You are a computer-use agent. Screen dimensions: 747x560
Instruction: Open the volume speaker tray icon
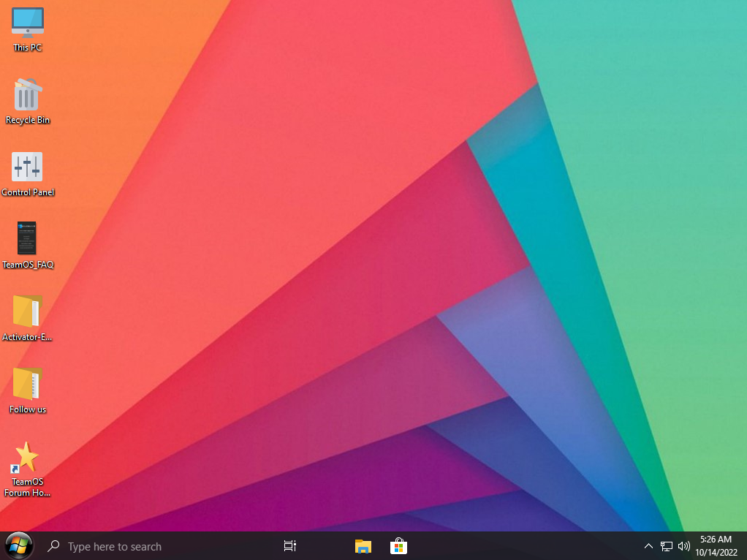click(x=684, y=546)
